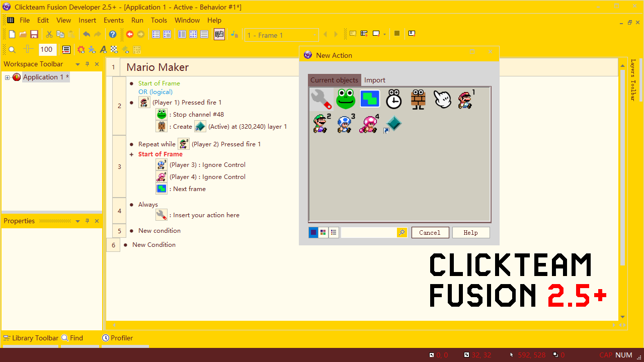Click the Copy toolbar icon

(x=60, y=34)
